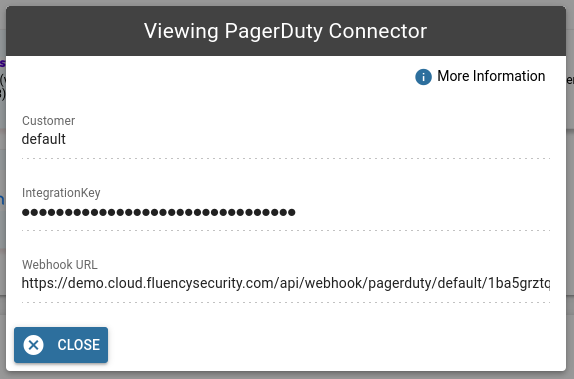The image size is (574, 379).
Task: Select the Webhook URL value field
Action: pos(286,283)
